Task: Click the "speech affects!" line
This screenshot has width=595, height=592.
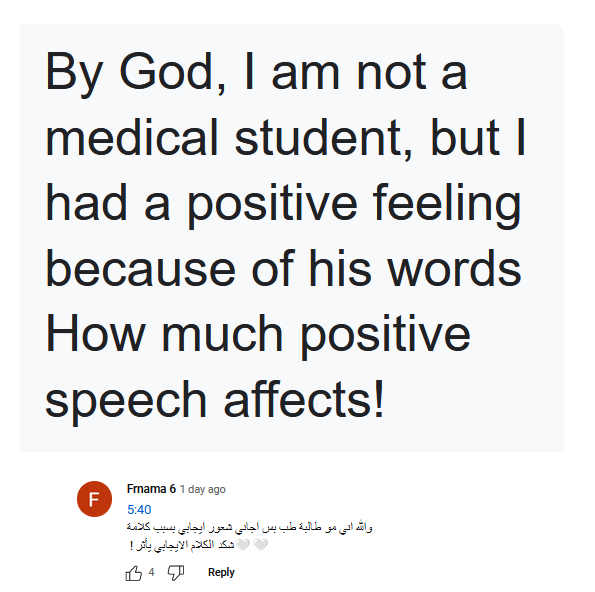Action: point(215,401)
